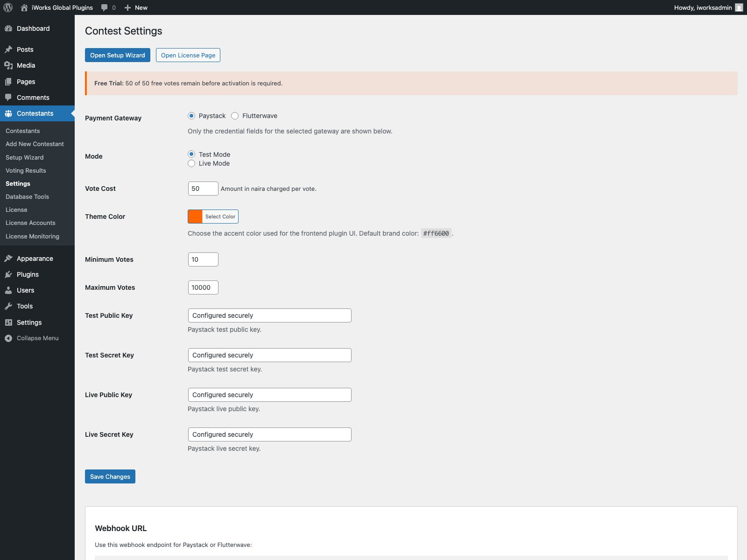Viewport: 747px width, 560px height.
Task: Click the Appearance paintbrush icon
Action: [8, 259]
